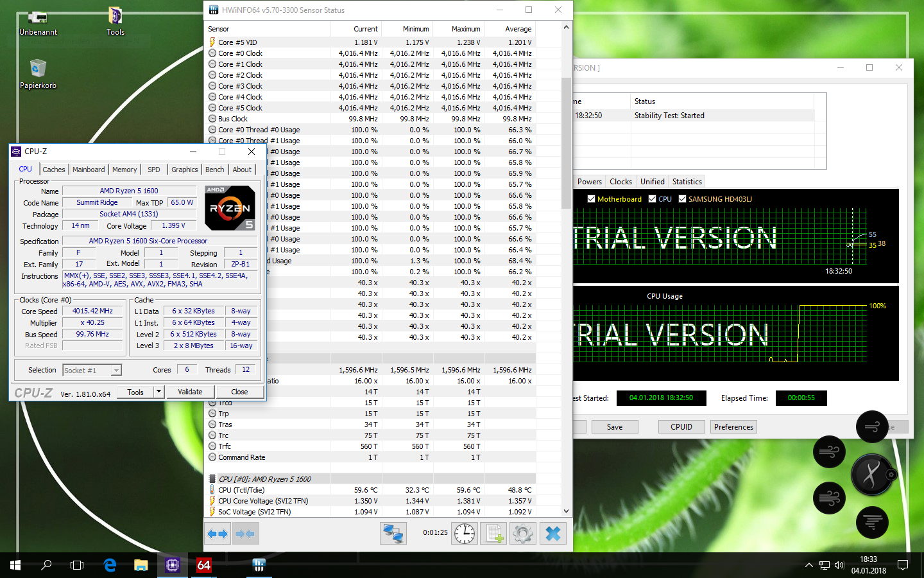Click the Validate button in CPU-Z
924x578 pixels.
(x=190, y=392)
